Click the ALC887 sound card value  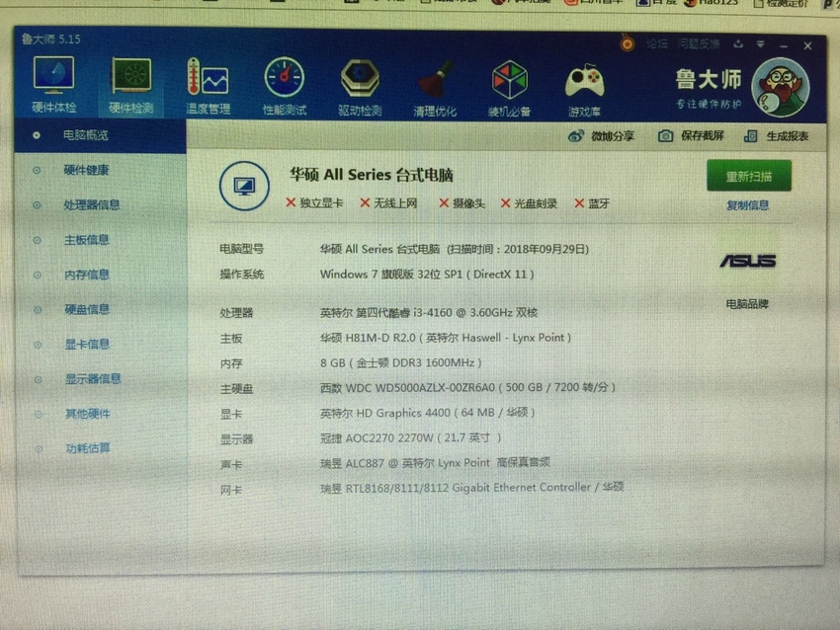[435, 462]
